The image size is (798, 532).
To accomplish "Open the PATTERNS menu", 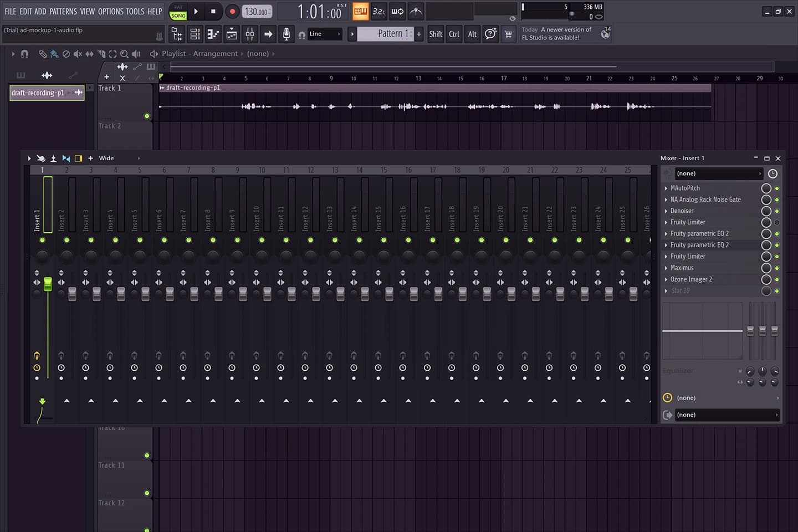I will click(x=63, y=11).
